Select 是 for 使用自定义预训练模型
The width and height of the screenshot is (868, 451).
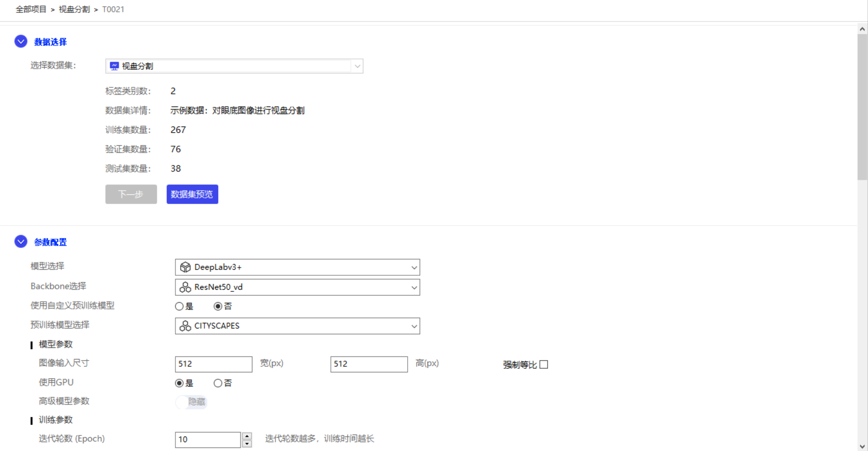pos(179,306)
